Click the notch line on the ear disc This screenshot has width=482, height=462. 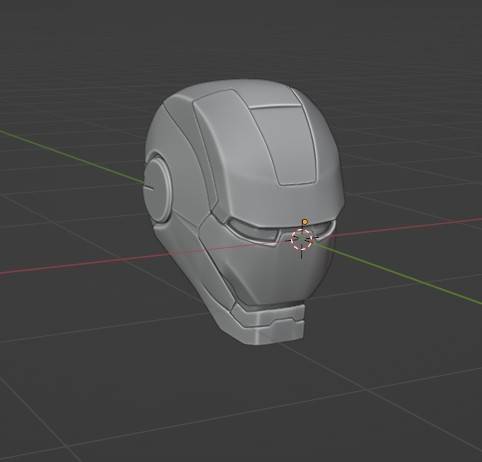[x=149, y=187]
